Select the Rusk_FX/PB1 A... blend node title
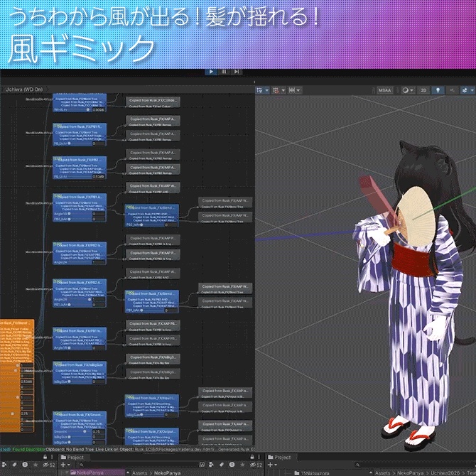 [x=80, y=197]
